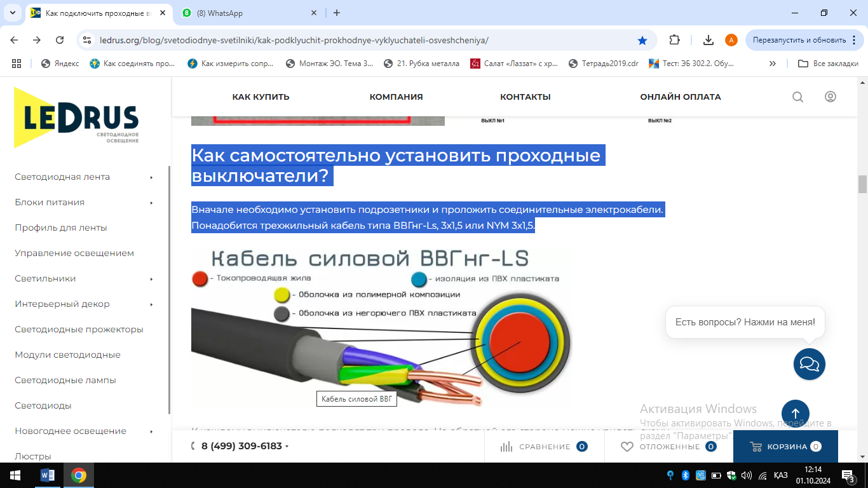Close the WhatsApp tab
This screenshot has height=488, width=868.
coord(314,13)
